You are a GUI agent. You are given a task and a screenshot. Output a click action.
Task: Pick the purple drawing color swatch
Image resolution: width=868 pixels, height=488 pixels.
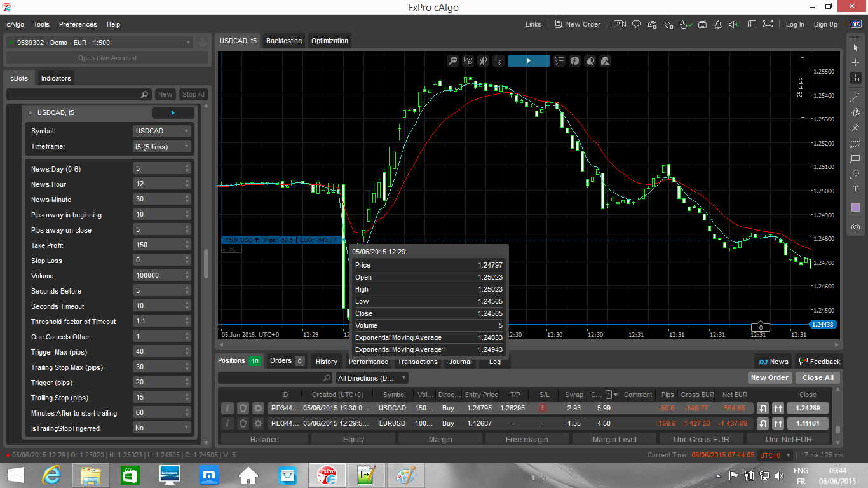(x=855, y=208)
